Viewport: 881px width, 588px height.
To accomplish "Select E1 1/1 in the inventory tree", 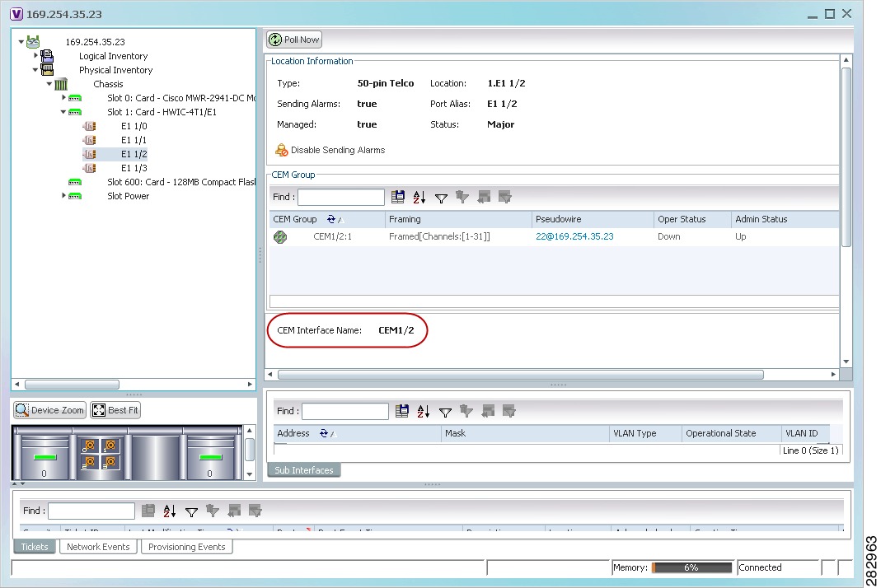I will pos(134,140).
